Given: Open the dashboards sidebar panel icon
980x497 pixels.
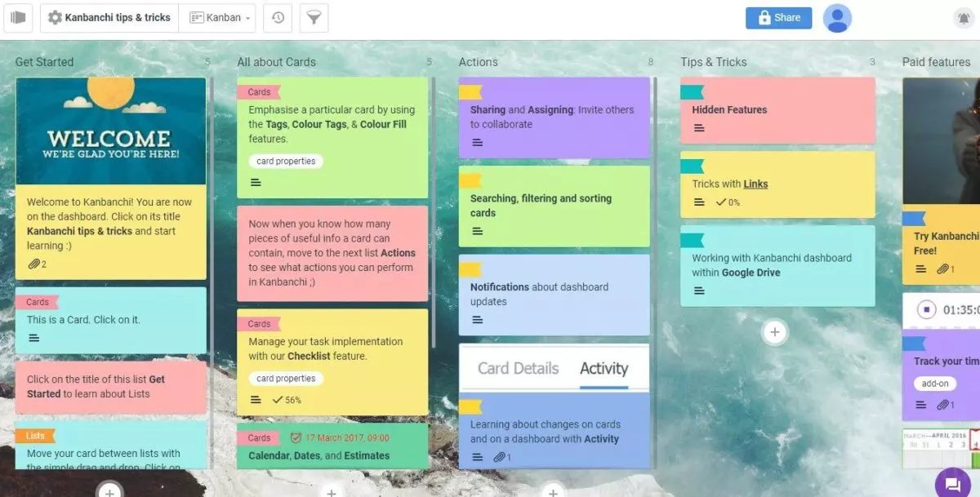Looking at the screenshot, I should (17, 17).
